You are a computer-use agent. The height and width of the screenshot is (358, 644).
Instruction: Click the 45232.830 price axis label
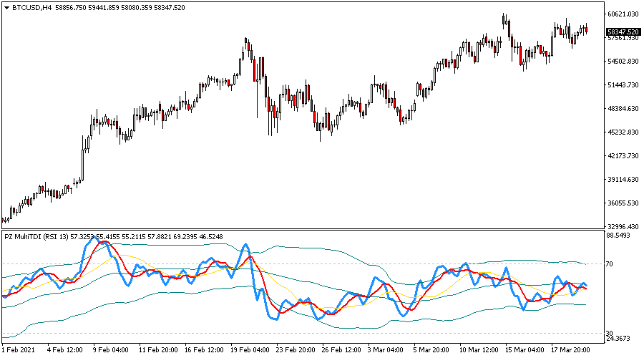(622, 132)
